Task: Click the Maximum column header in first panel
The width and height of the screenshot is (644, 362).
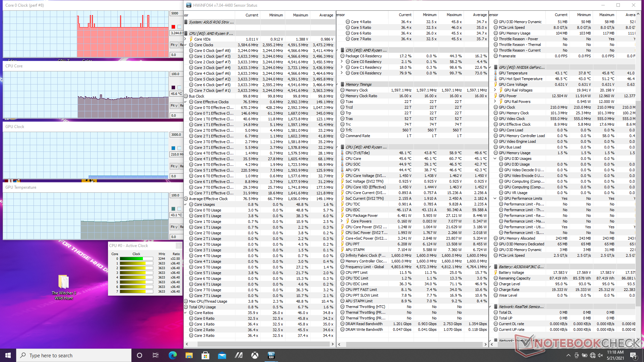Action: (x=300, y=15)
